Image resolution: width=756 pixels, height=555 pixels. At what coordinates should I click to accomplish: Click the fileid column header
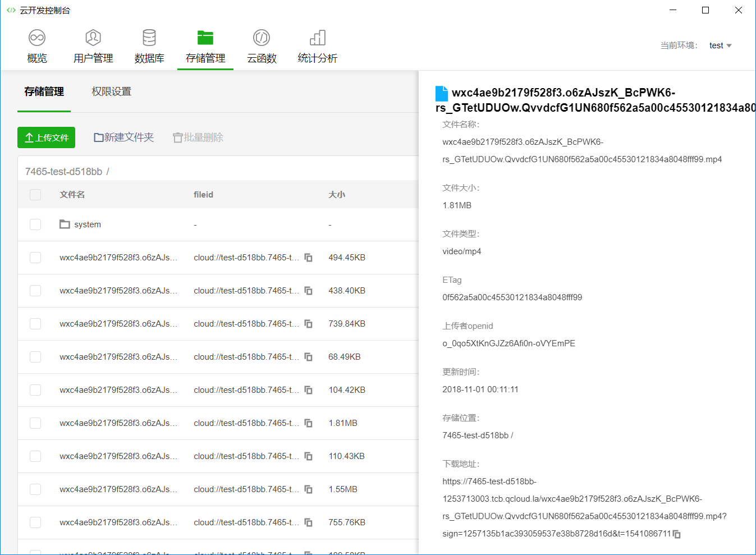point(203,195)
